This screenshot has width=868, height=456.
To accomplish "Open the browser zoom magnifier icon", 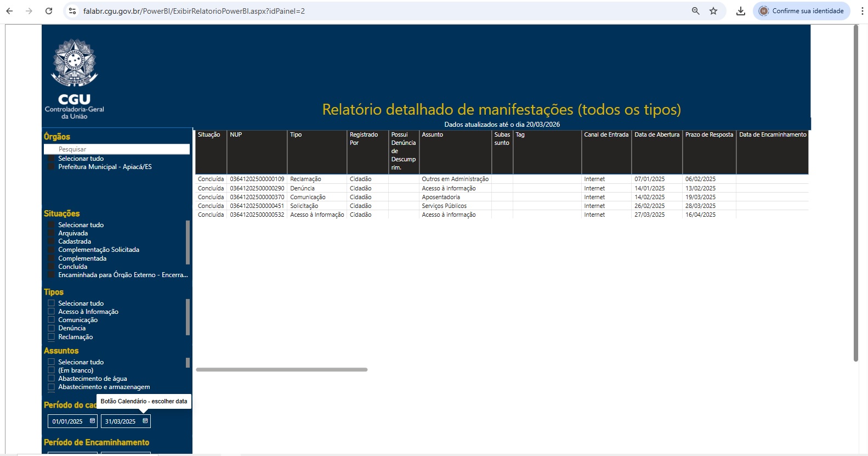I will (695, 11).
